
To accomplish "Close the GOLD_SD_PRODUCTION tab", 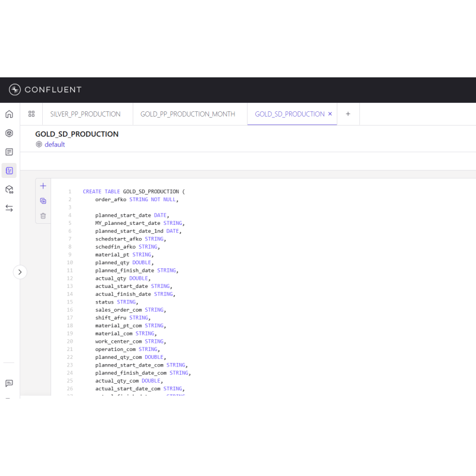I will (330, 113).
